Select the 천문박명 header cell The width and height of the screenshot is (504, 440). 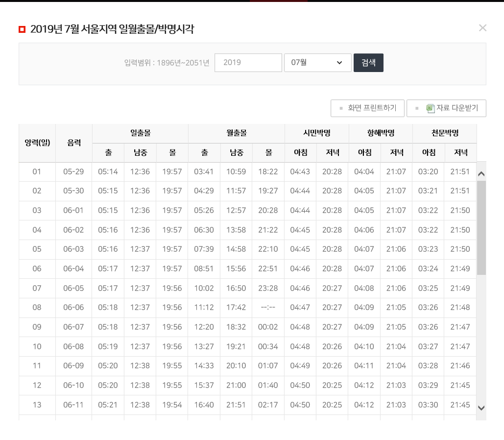point(445,133)
